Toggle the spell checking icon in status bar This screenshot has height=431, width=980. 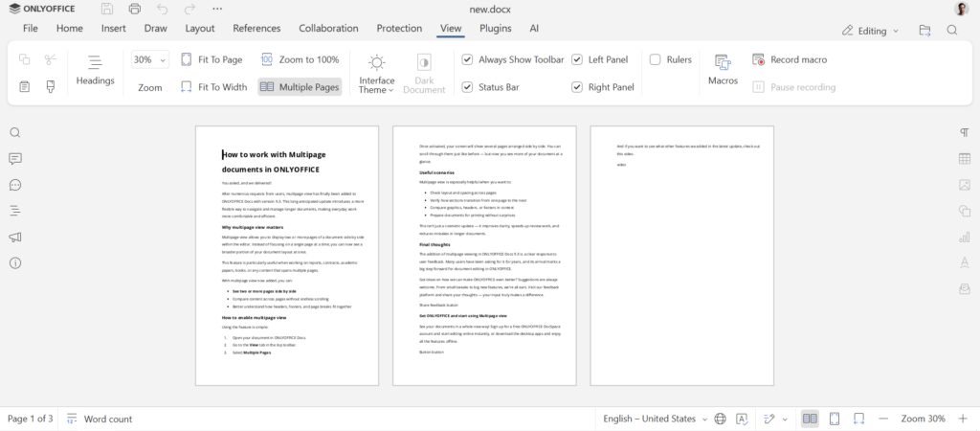742,420
